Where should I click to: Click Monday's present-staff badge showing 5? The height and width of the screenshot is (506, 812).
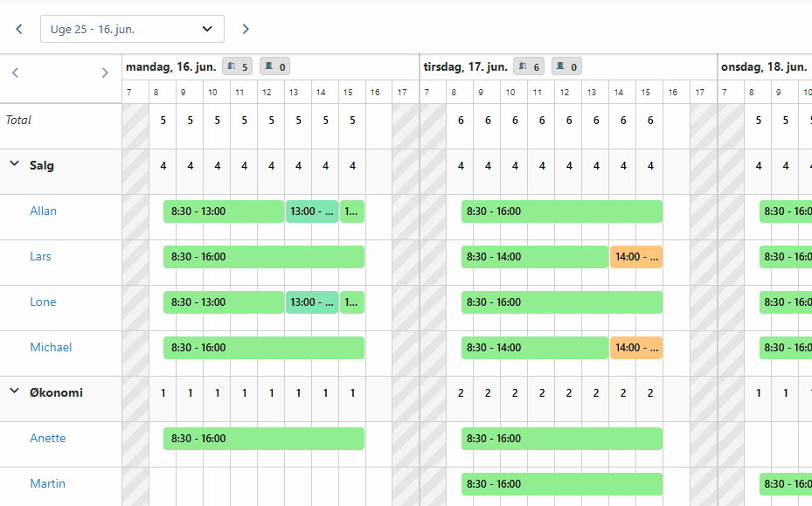[237, 66]
